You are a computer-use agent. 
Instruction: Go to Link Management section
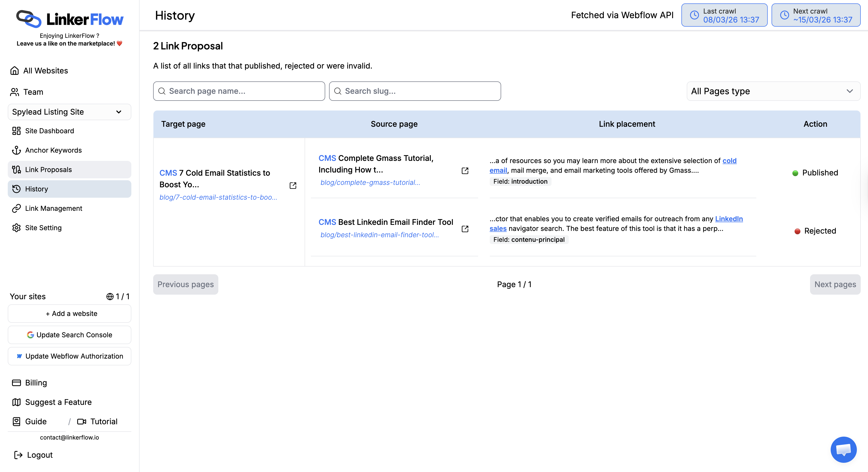(54, 208)
